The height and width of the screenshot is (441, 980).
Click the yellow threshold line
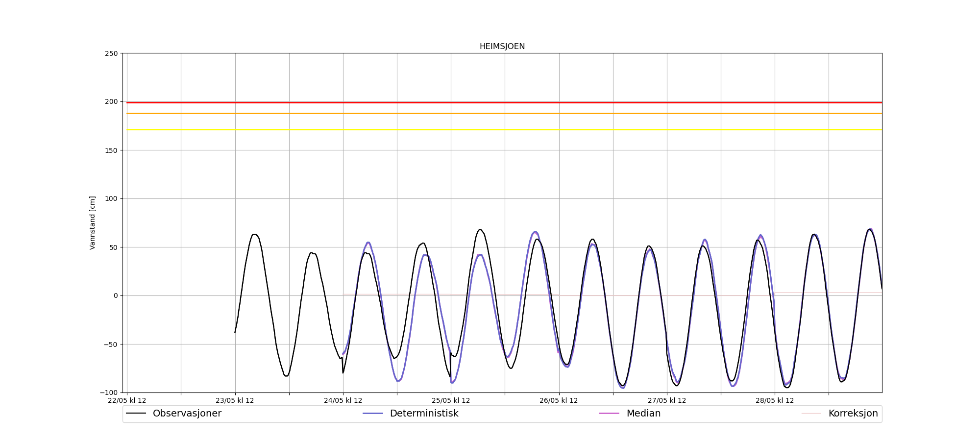(x=504, y=129)
